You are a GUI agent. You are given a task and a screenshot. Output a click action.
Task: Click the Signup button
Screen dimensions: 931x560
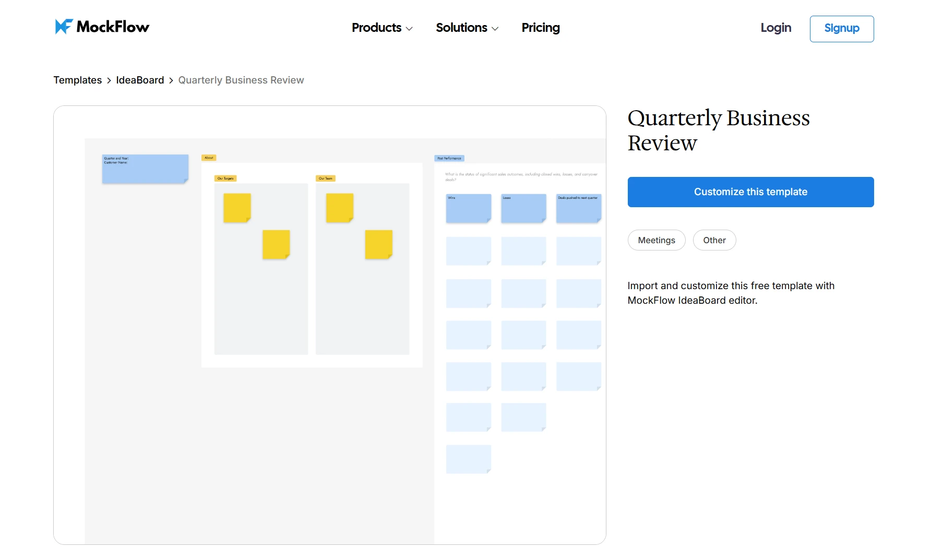click(841, 29)
